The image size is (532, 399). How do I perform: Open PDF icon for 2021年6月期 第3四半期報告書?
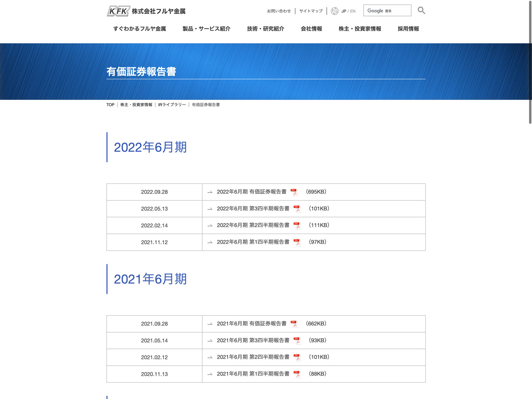297,340
